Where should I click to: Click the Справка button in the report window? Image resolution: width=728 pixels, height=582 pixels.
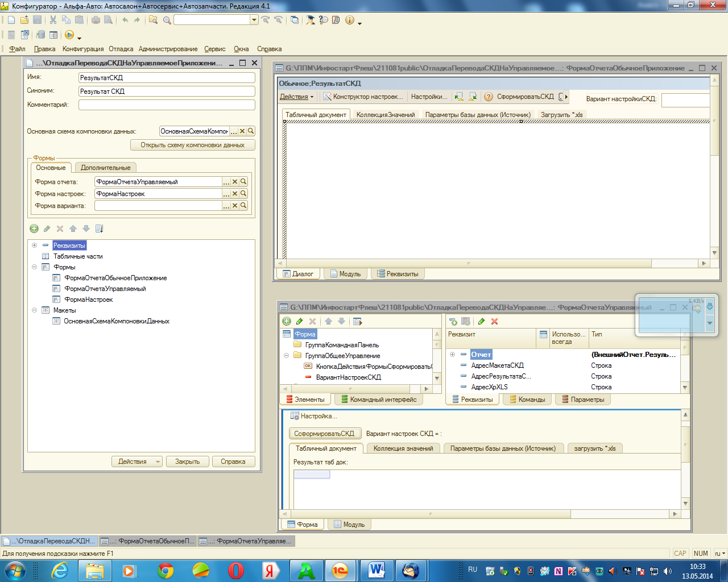[233, 462]
